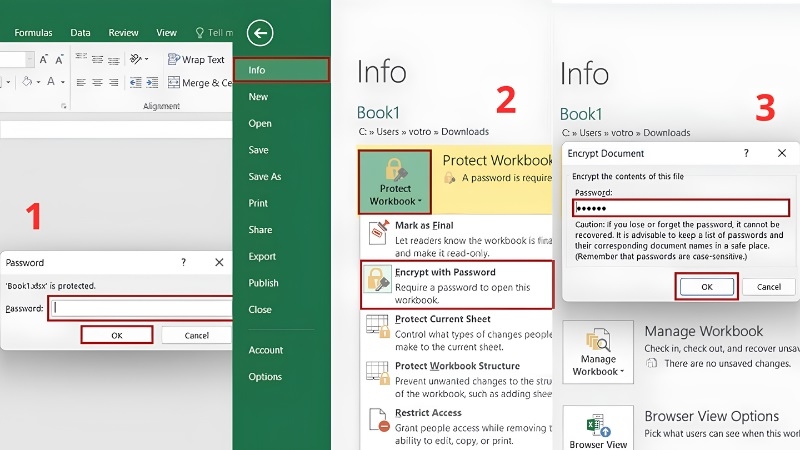Click the Increase Indent icon
Screen dimensions: 800x450
pos(152,82)
